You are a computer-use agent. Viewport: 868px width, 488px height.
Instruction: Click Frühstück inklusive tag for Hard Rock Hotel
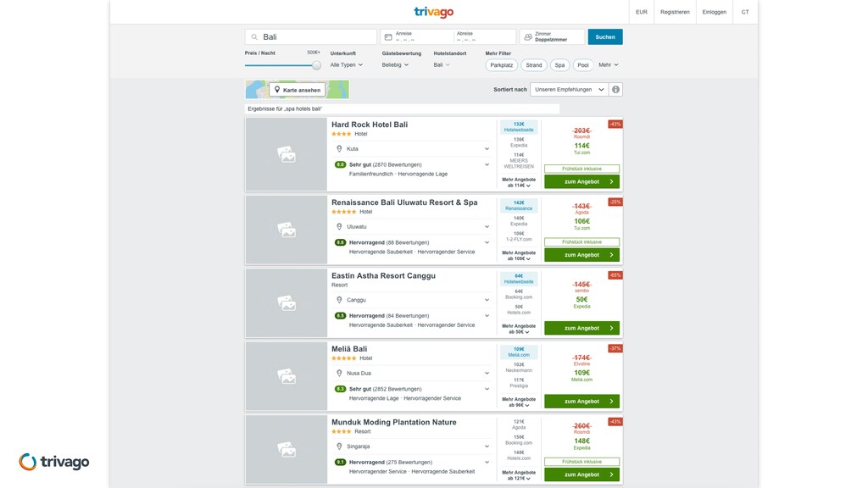click(x=581, y=169)
